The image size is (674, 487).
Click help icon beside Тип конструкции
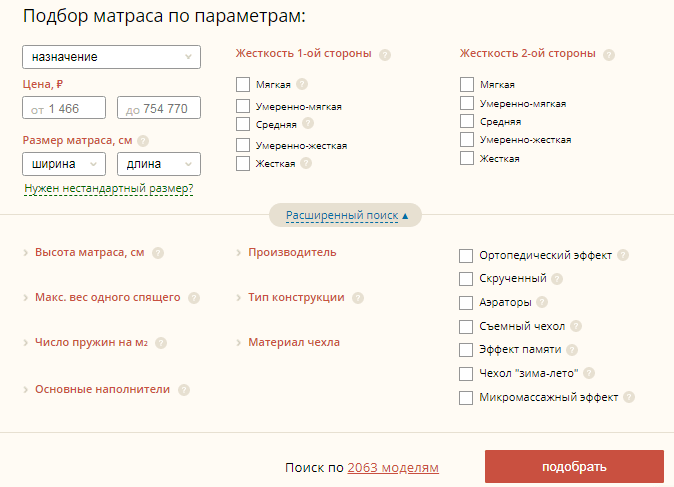click(358, 298)
